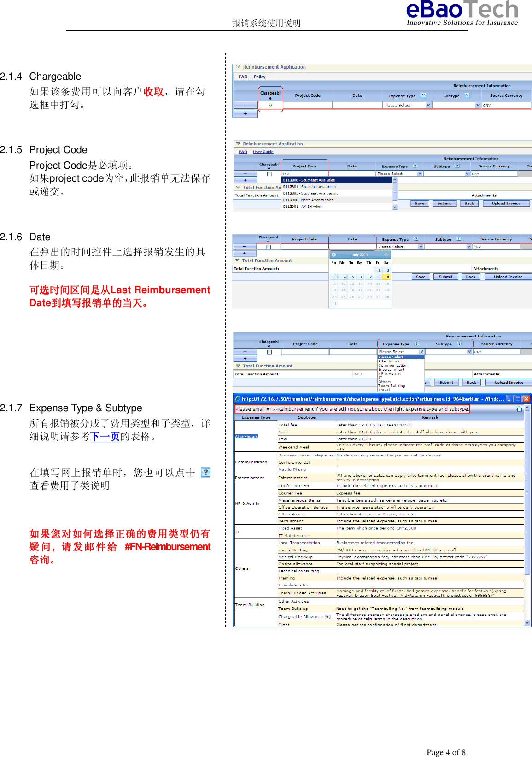Tick the Chargeable checkbox left of the 112 project code
Image resolution: width=532 pixels, height=757 pixels.
269,174
